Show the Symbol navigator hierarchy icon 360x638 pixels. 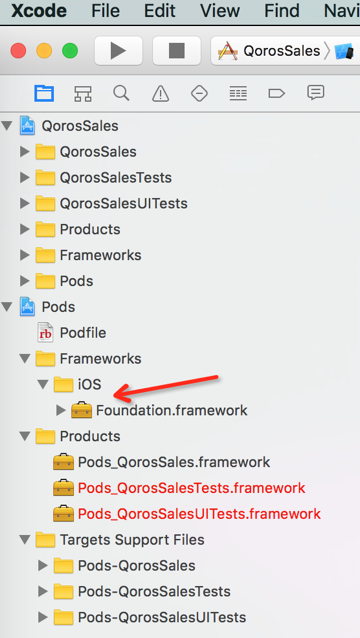tap(83, 94)
